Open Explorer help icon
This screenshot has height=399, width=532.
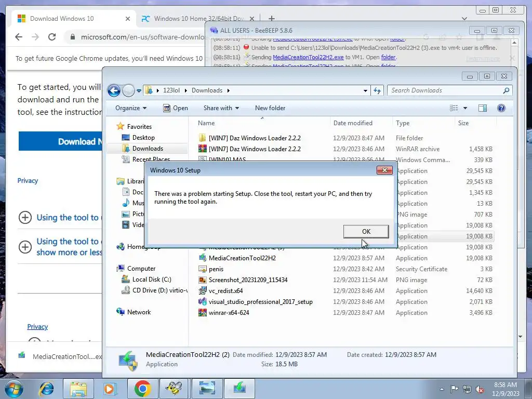pos(501,108)
